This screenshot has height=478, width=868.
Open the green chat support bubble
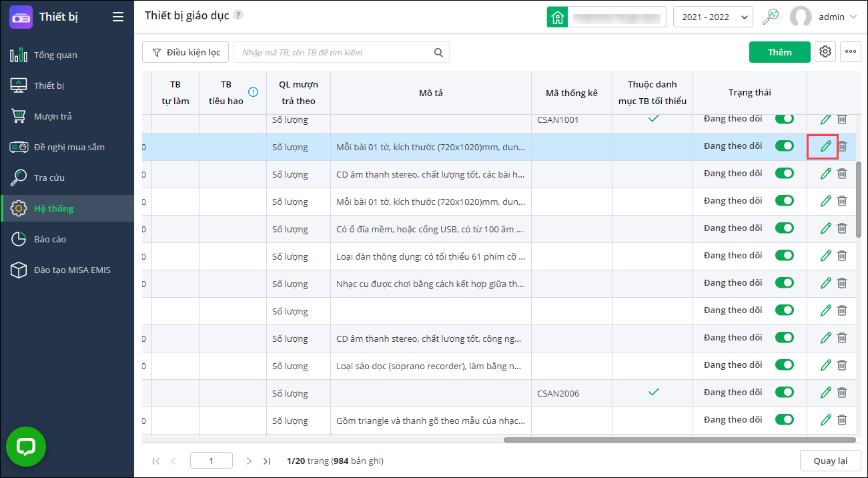[x=26, y=447]
